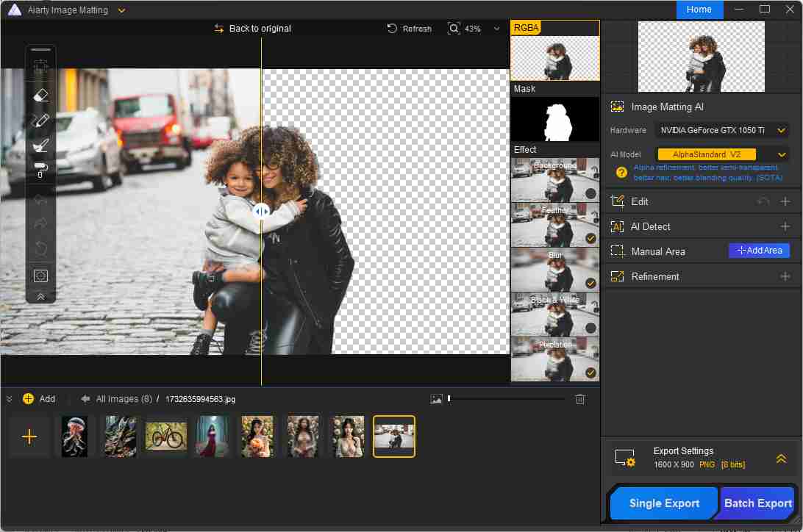Image resolution: width=803 pixels, height=532 pixels.
Task: Expand the Refinement section with plus
Action: (785, 276)
